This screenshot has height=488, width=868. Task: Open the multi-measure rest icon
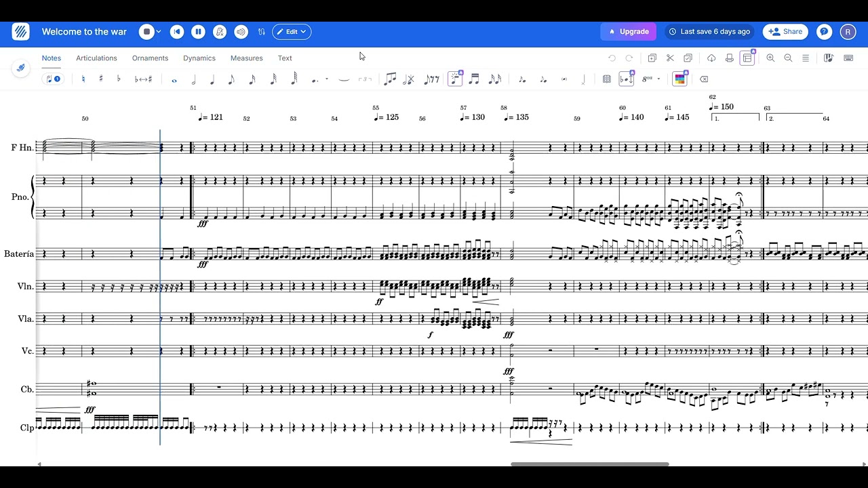coord(607,79)
